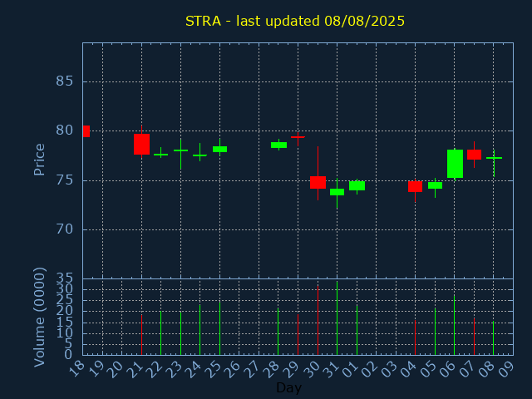
Task: Click the red candlestick on day 07
Action: (x=474, y=155)
